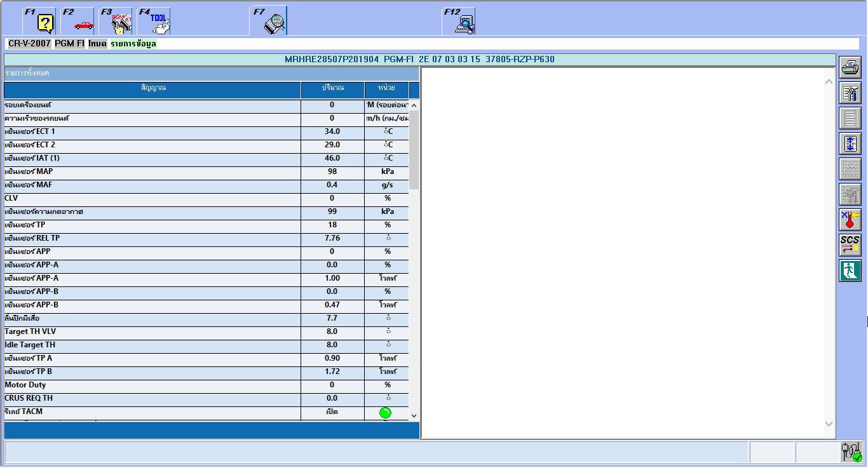
Task: Select the F2 red car vehicle icon
Action: (78, 21)
